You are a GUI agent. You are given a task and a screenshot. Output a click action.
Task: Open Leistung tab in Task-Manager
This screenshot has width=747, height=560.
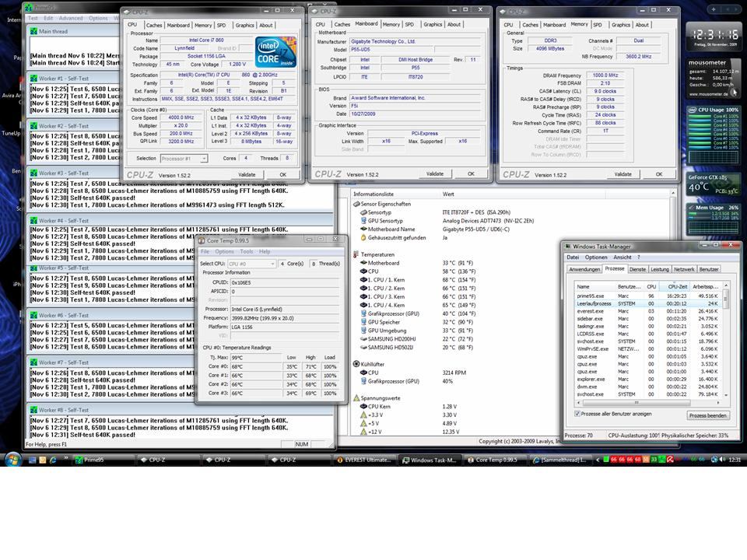click(x=659, y=269)
